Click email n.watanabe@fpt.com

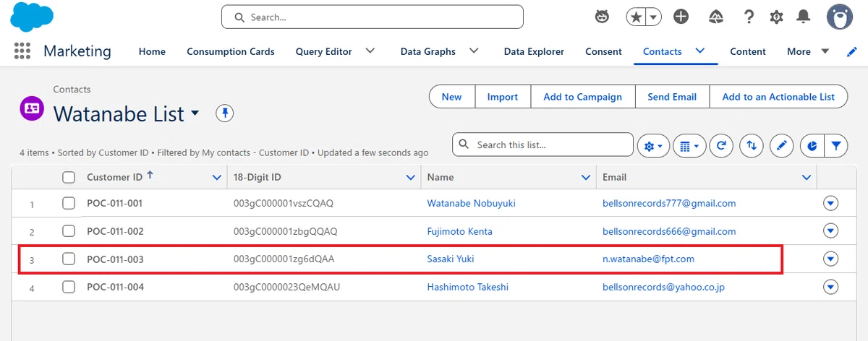(648, 259)
